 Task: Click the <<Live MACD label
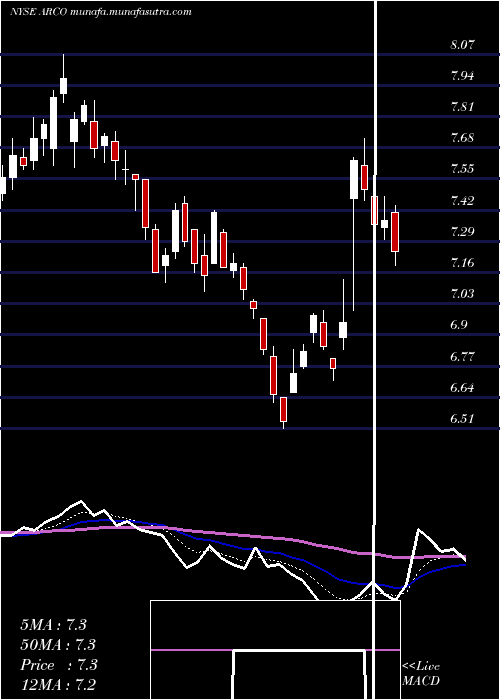point(421,673)
